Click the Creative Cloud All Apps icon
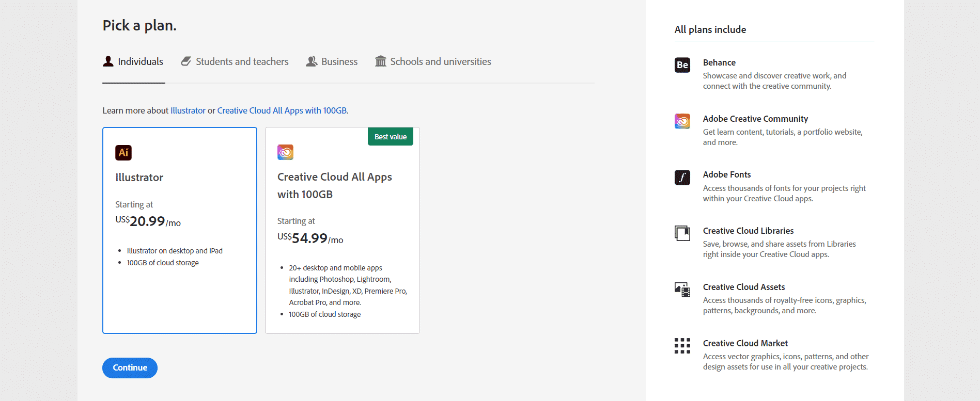The width and height of the screenshot is (980, 401). click(x=285, y=152)
